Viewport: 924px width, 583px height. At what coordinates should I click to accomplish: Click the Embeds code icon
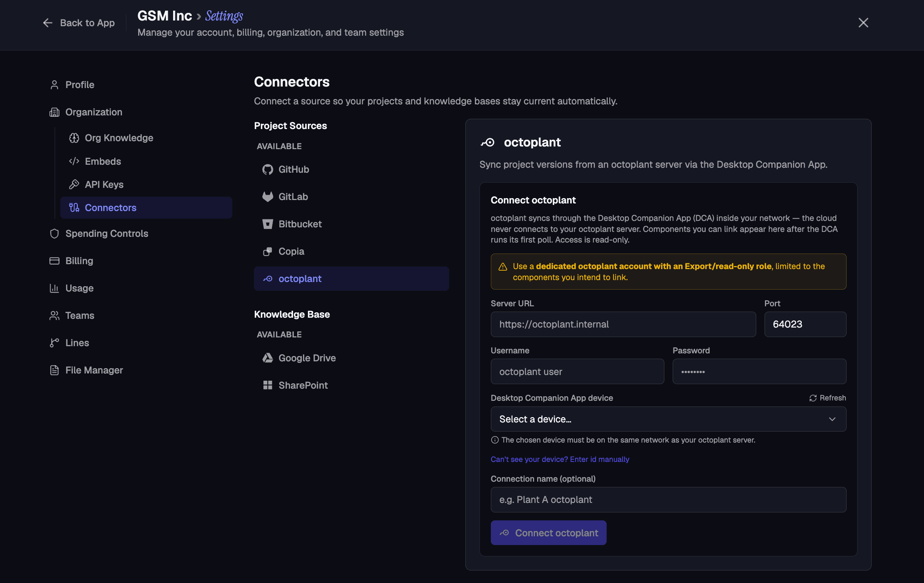(74, 161)
